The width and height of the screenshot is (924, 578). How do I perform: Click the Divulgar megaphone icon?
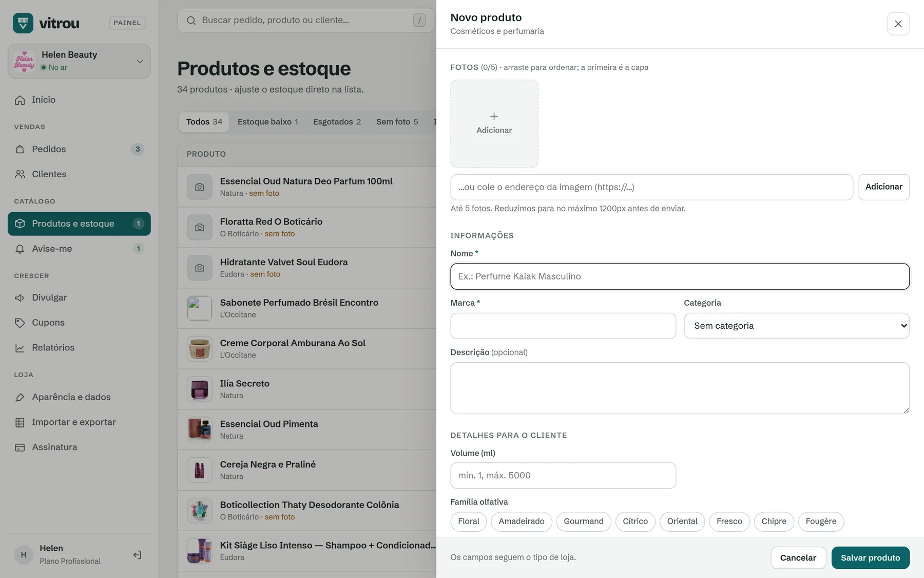tap(20, 297)
